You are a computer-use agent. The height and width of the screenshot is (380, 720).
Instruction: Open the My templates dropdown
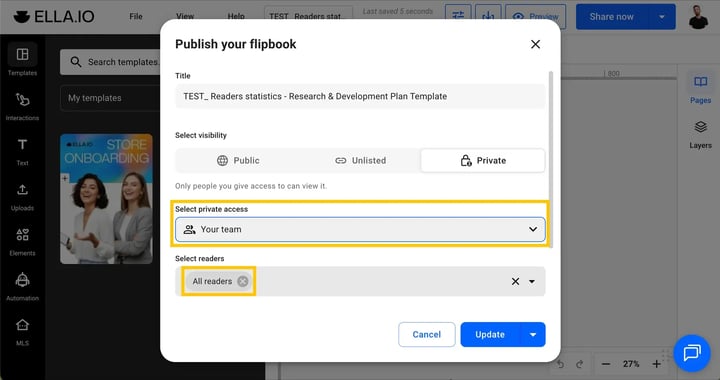point(110,98)
